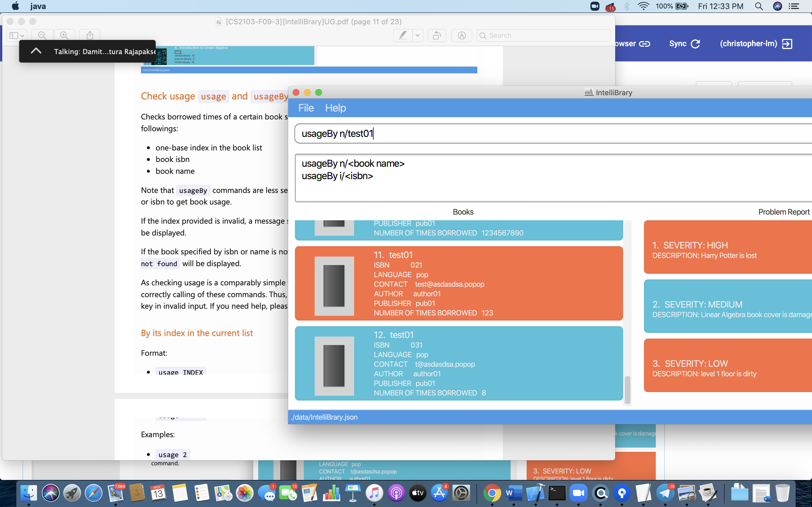
Task: Click the Books tab in IntelliBrary
Action: click(x=462, y=212)
